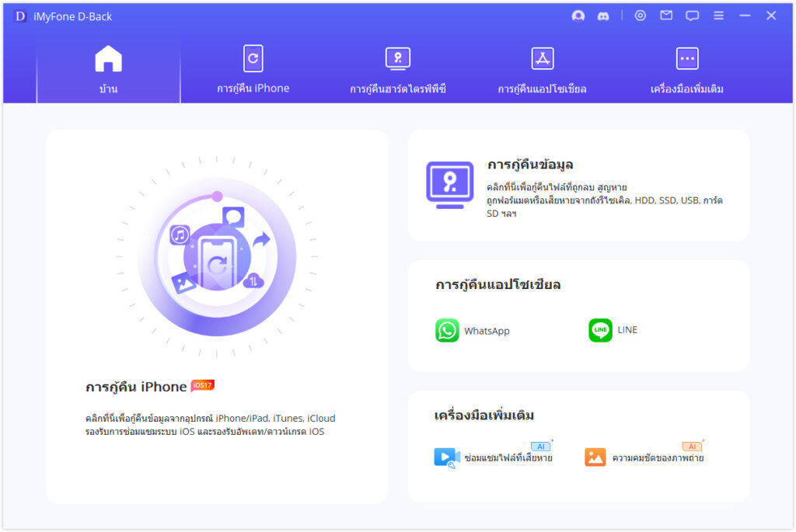Switch to the เครื่องมือเพิ่มเติม tab
The image size is (796, 532).
(687, 71)
